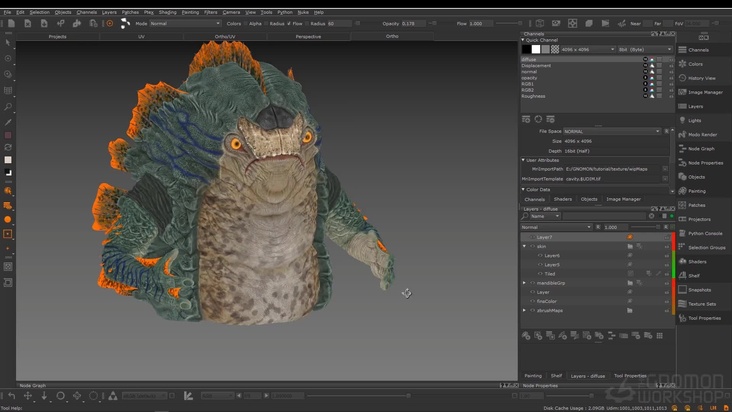Click the first add paint layer icon below the layers
This screenshot has height=412, width=732.
click(526, 335)
